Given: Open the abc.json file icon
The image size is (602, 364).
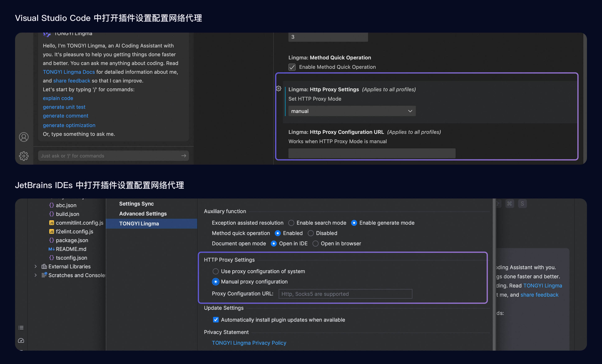Looking at the screenshot, I should [x=52, y=205].
